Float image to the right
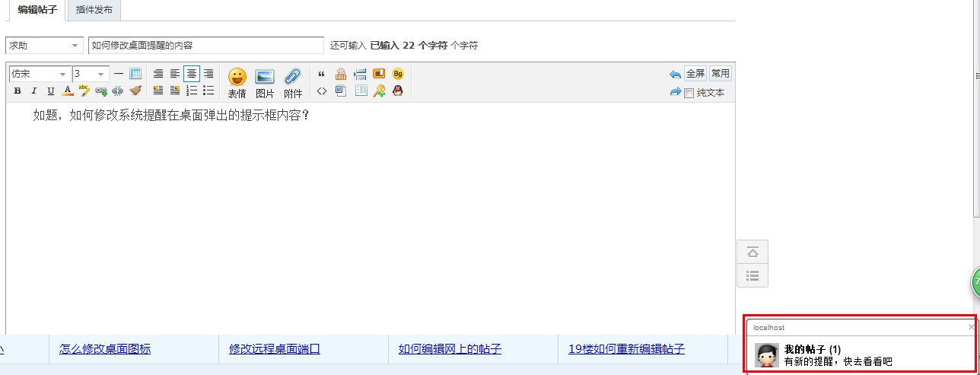This screenshot has height=375, width=980. (x=175, y=91)
